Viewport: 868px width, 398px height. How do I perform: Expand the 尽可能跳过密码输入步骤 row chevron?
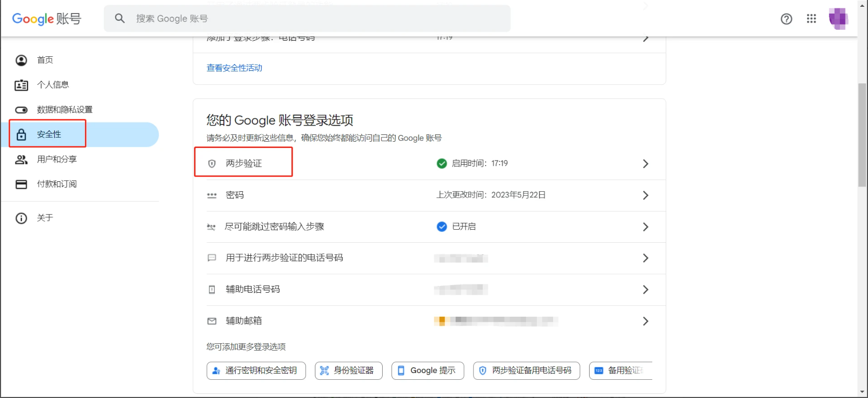coord(645,227)
